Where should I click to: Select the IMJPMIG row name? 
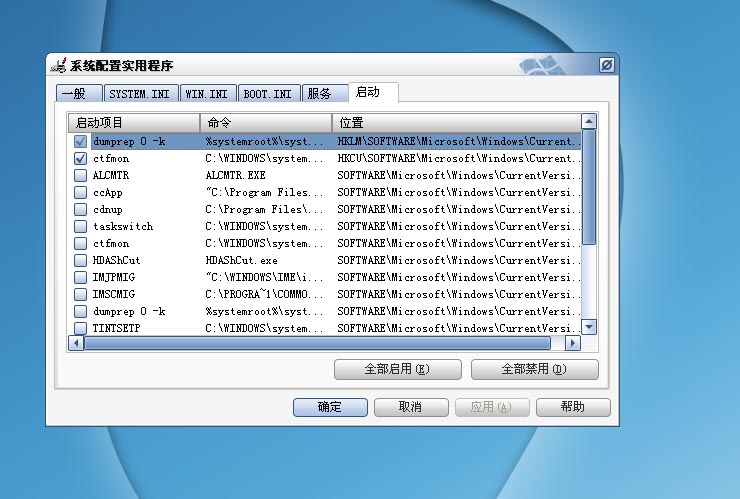tap(114, 277)
